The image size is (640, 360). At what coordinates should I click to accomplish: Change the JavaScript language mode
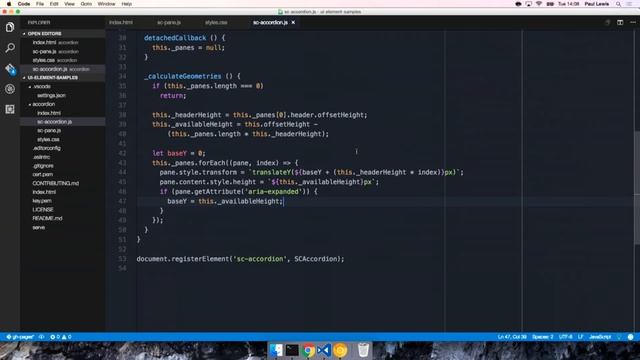[600, 337]
